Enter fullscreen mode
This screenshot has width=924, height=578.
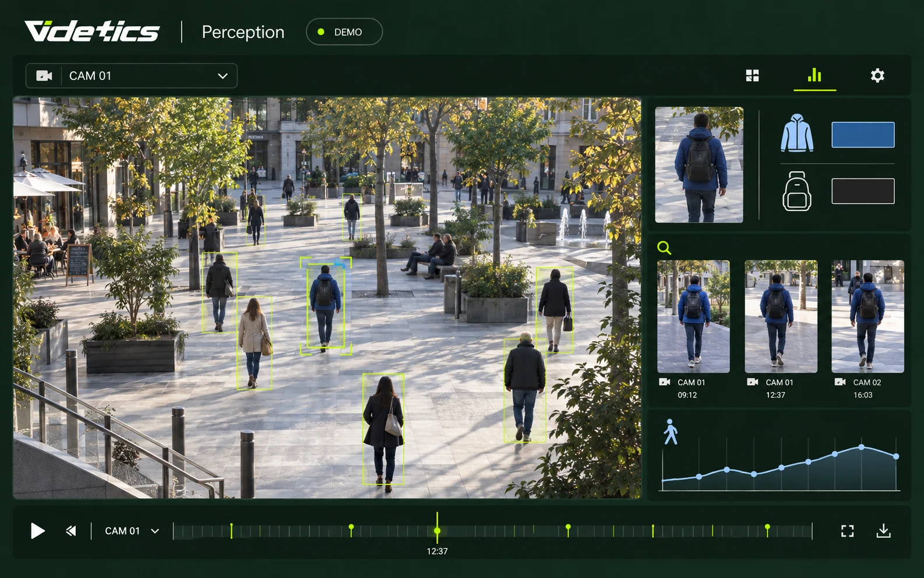[x=848, y=531]
